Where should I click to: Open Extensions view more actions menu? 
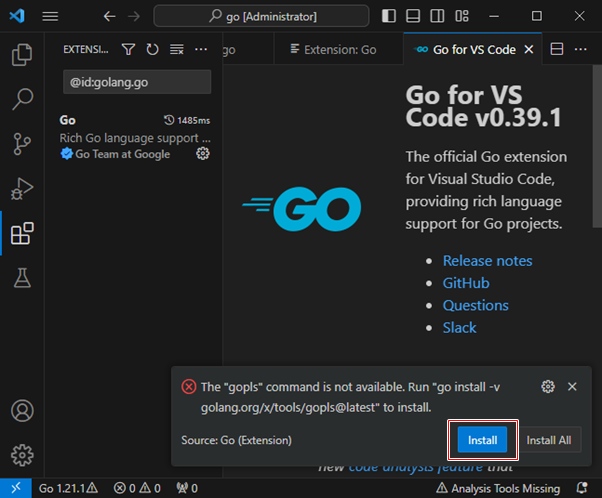click(x=201, y=49)
